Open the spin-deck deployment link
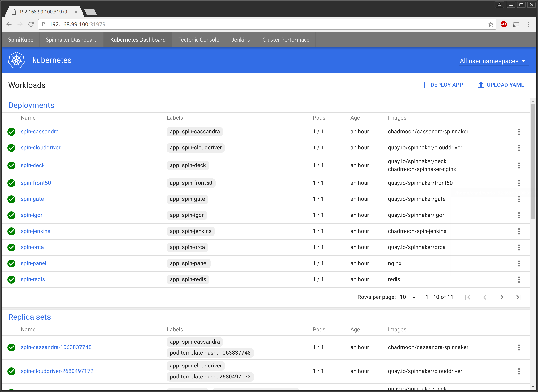Viewport: 538px width, 392px height. click(x=33, y=165)
